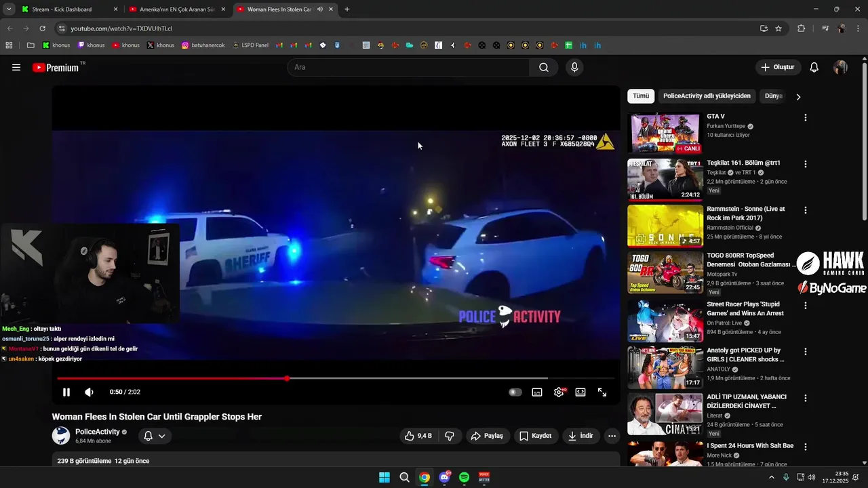
Task: Open the PoliceActivity channel avatar
Action: coord(61,436)
